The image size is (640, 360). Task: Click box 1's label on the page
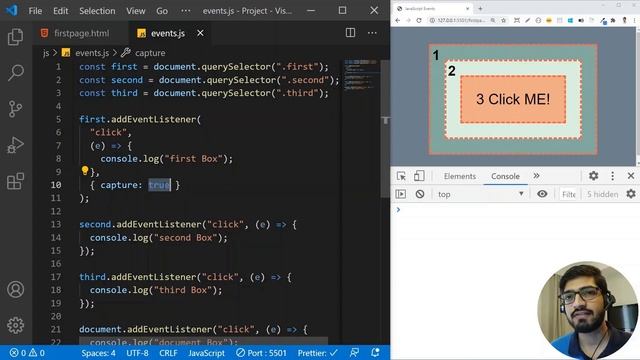point(436,55)
